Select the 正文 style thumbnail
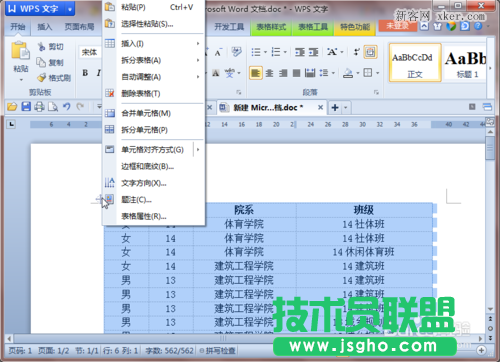This screenshot has height=362, width=500. point(415,63)
